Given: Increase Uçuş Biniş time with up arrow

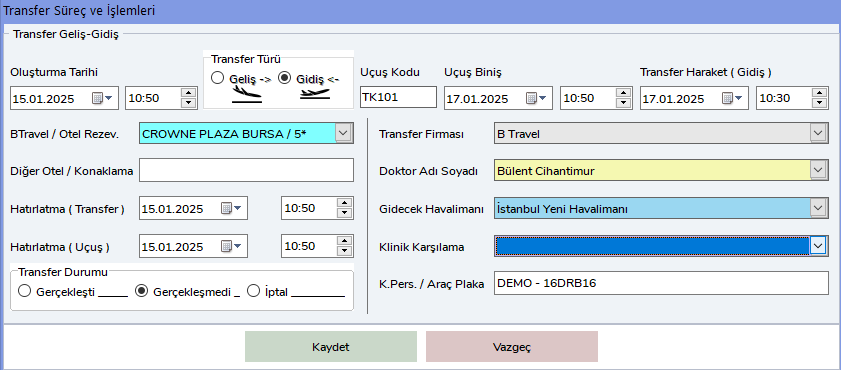Looking at the screenshot, I should 623,94.
